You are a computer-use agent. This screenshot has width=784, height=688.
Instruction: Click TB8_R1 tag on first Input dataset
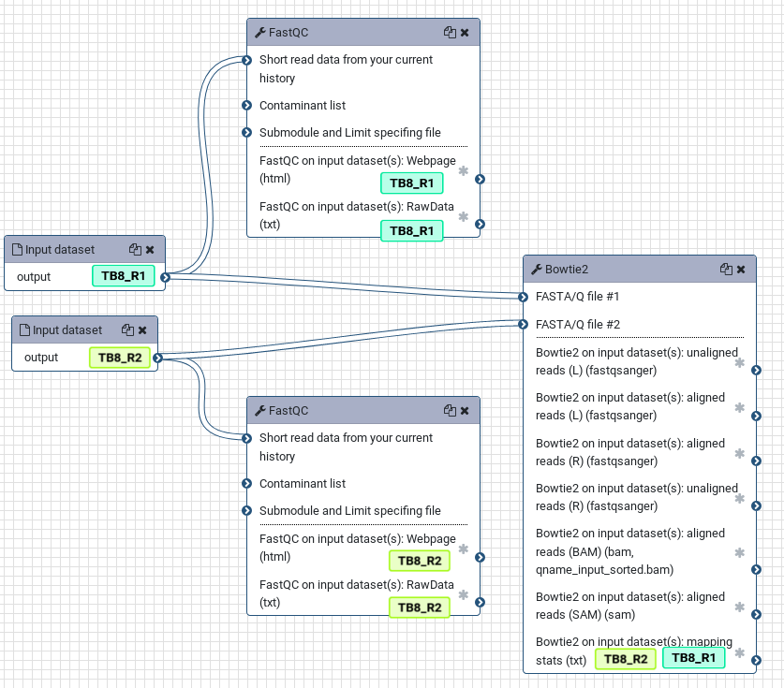tap(124, 276)
